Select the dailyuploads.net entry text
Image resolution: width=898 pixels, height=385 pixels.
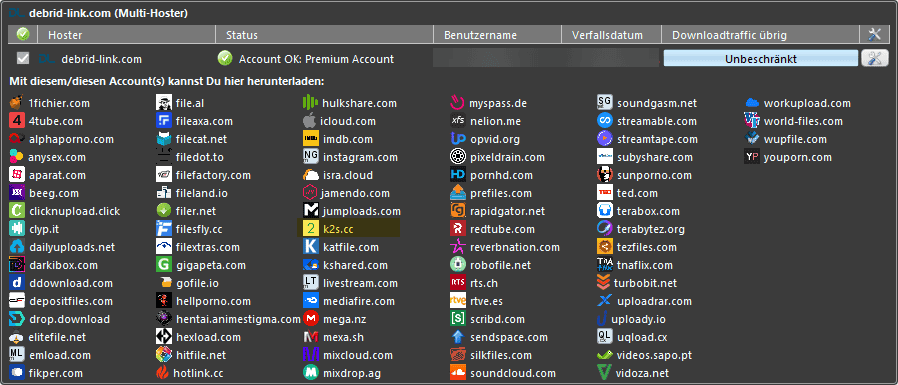click(x=72, y=248)
